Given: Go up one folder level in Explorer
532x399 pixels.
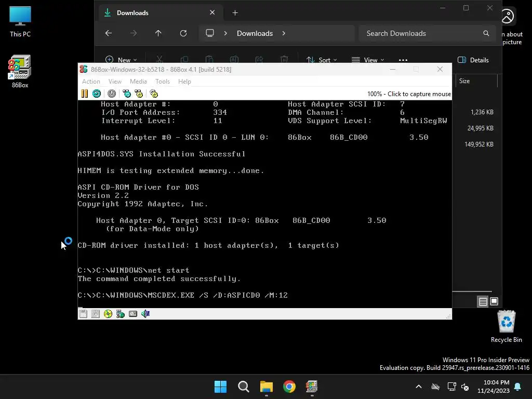Looking at the screenshot, I should (x=158, y=33).
